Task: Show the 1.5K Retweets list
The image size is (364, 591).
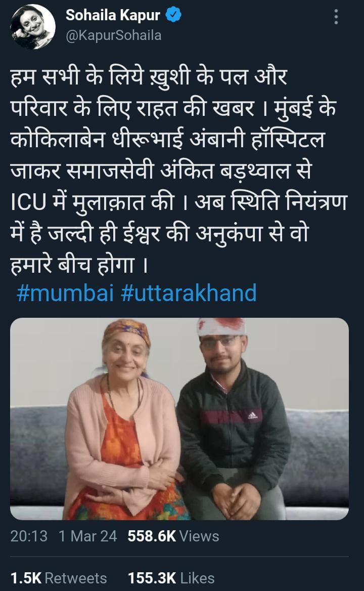Action: point(59,578)
